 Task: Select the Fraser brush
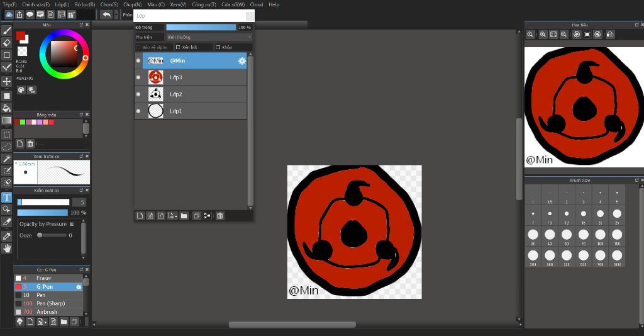(x=48, y=278)
